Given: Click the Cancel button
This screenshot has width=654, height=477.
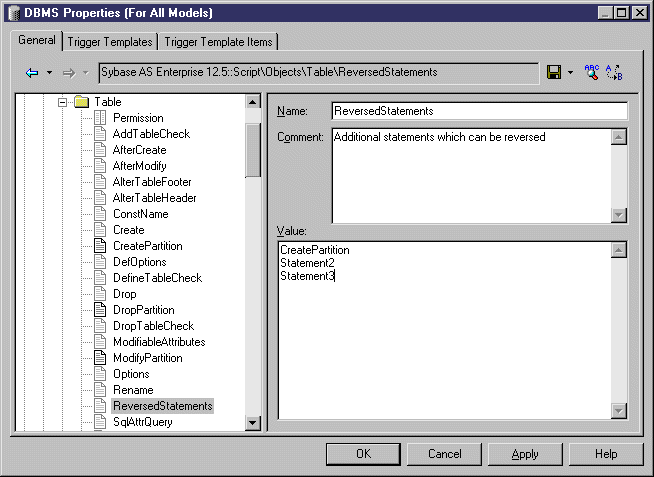Looking at the screenshot, I should (445, 454).
